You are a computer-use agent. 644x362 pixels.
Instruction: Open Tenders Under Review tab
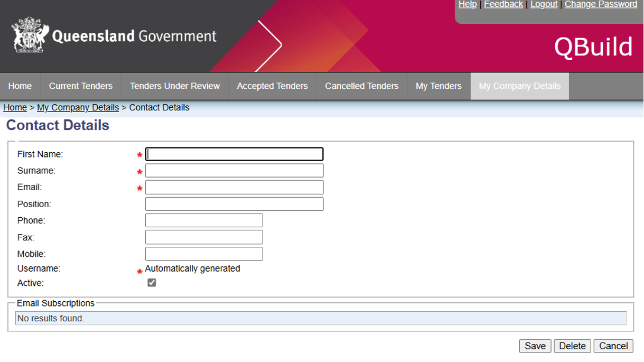pos(175,86)
